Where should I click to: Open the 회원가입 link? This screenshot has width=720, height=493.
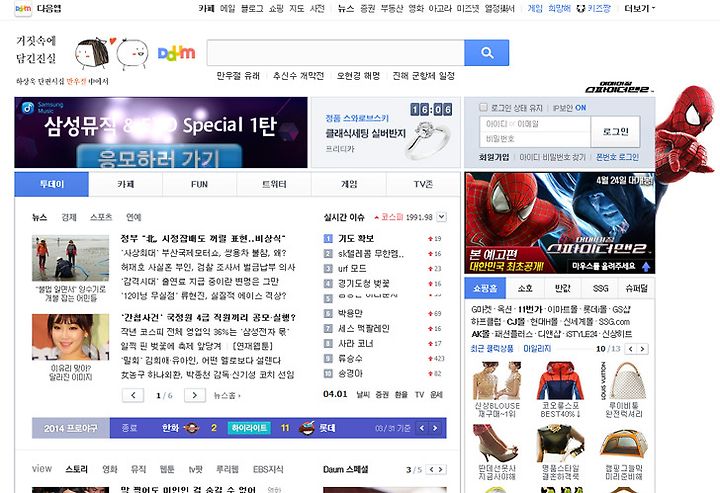(x=494, y=157)
